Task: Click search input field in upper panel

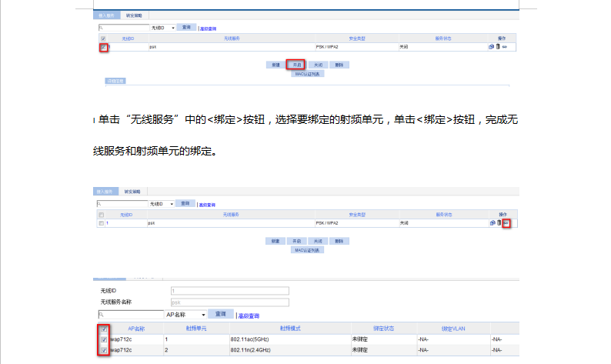Action: click(x=124, y=28)
